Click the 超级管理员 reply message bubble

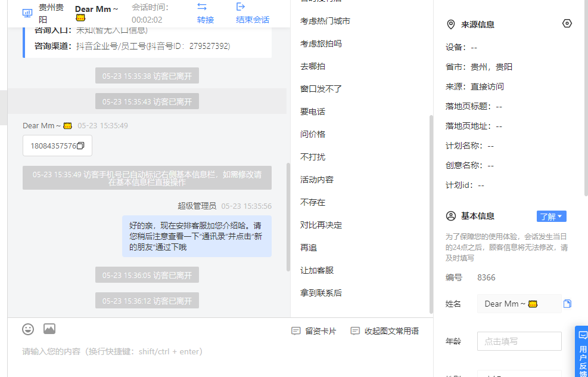[197, 236]
